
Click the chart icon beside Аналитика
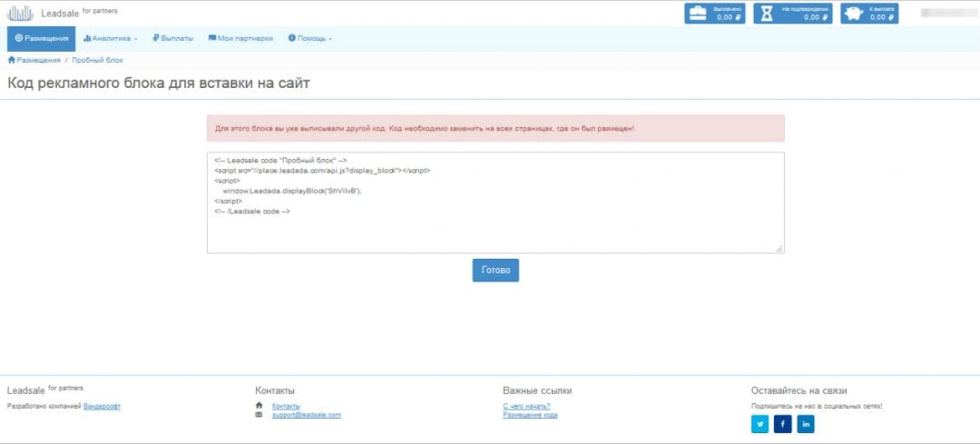[87, 38]
